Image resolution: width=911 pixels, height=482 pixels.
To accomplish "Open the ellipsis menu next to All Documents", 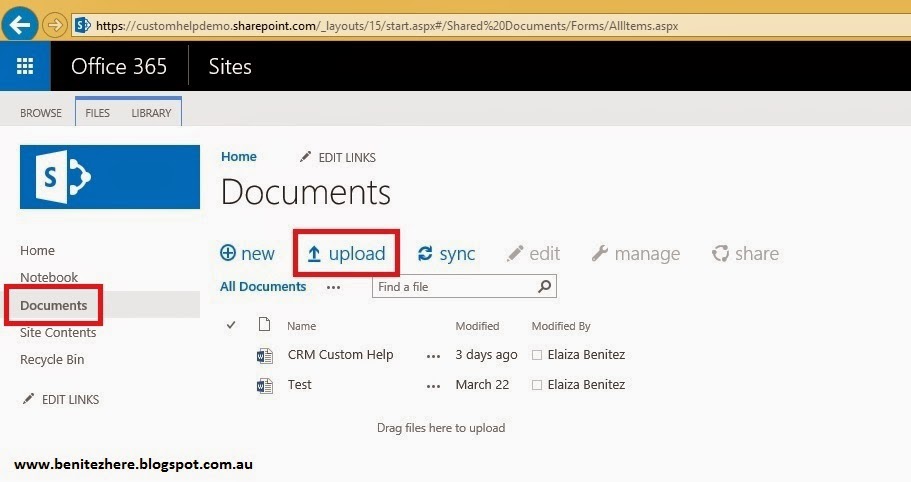I will click(333, 287).
